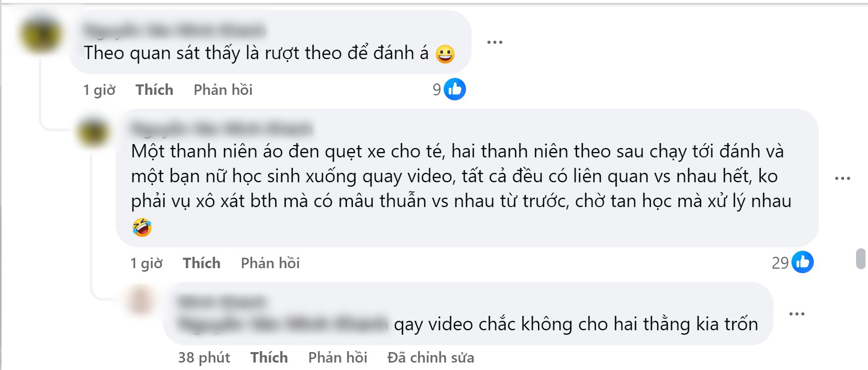Click the grinning emoji in top comment
868x370 pixels.
[445, 54]
